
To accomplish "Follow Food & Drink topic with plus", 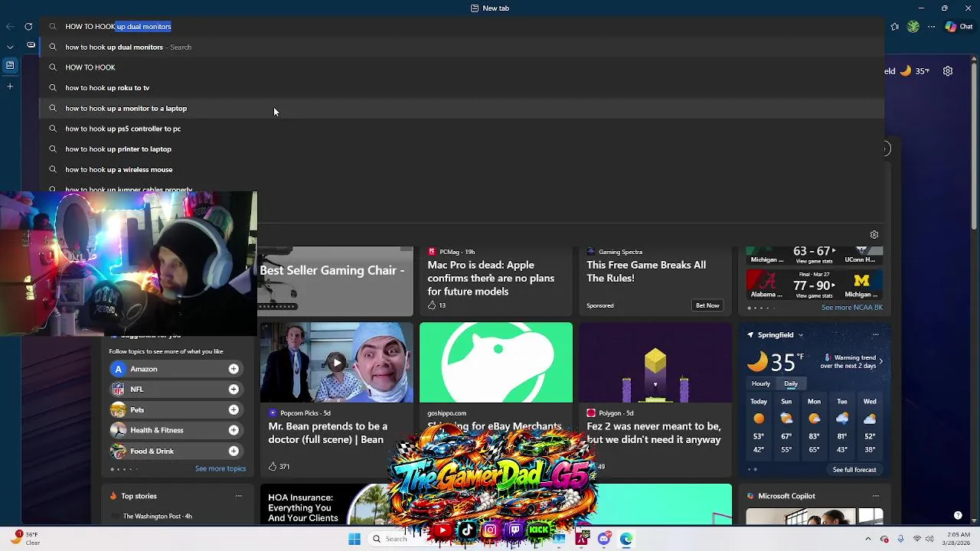I will click(x=234, y=451).
